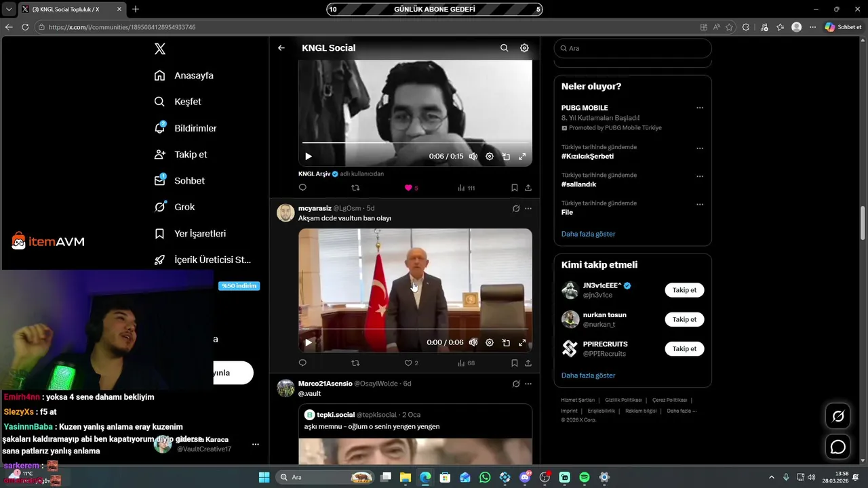Repost mcyarasiz's flag video post
This screenshot has height=488, width=868.
click(355, 363)
